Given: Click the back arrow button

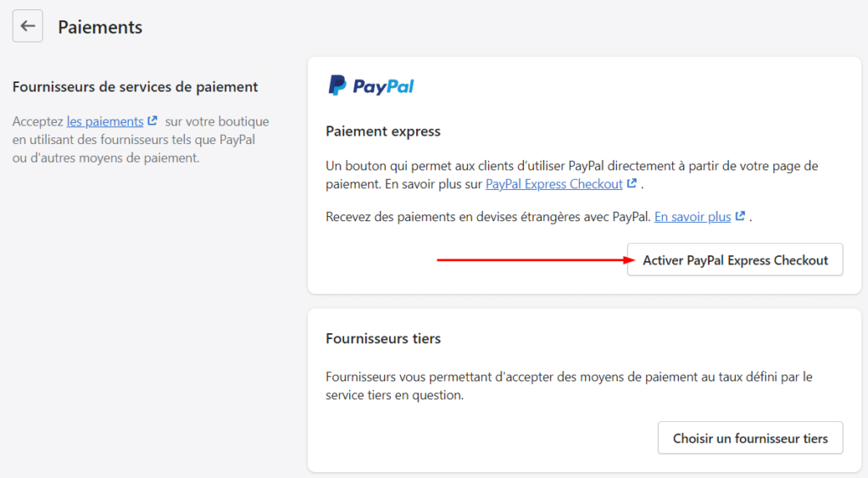Looking at the screenshot, I should 28,26.
